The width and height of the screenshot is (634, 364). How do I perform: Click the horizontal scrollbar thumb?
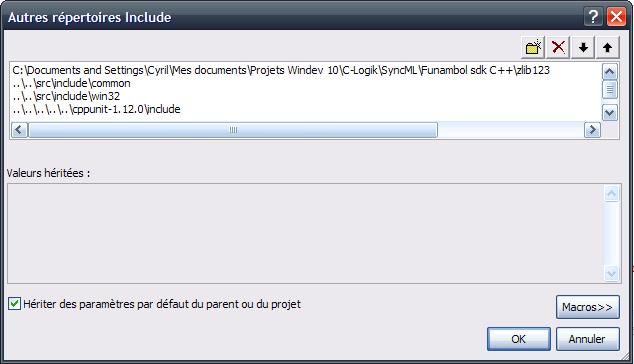[233, 130]
